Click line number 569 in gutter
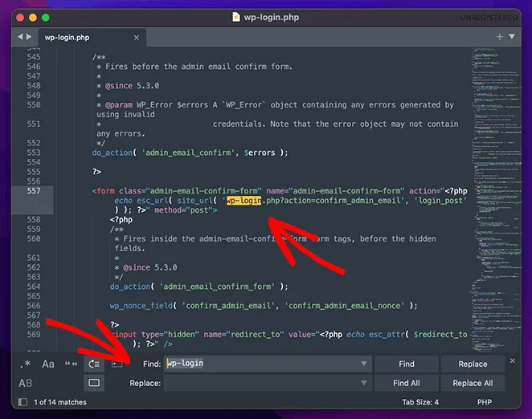The height and width of the screenshot is (419, 532). click(34, 334)
